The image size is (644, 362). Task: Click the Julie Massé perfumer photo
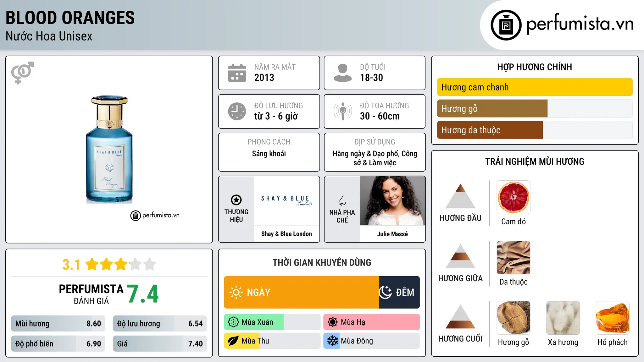point(392,200)
